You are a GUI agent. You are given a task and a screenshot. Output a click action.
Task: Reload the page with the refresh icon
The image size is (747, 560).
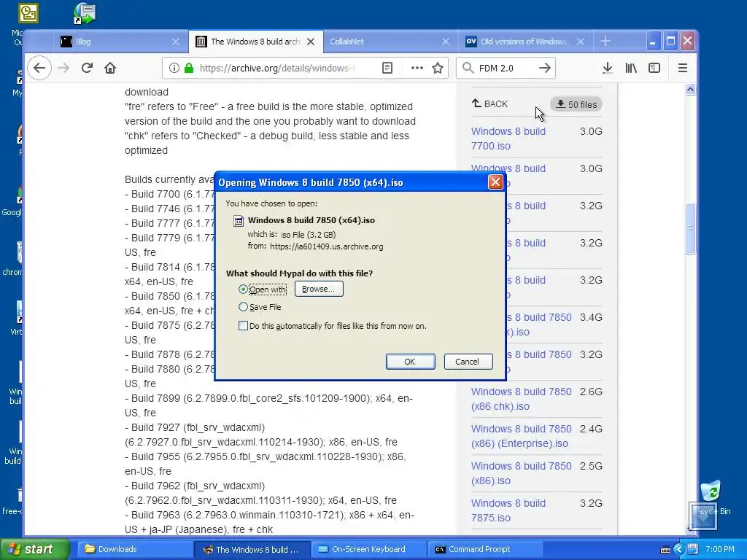tap(87, 68)
